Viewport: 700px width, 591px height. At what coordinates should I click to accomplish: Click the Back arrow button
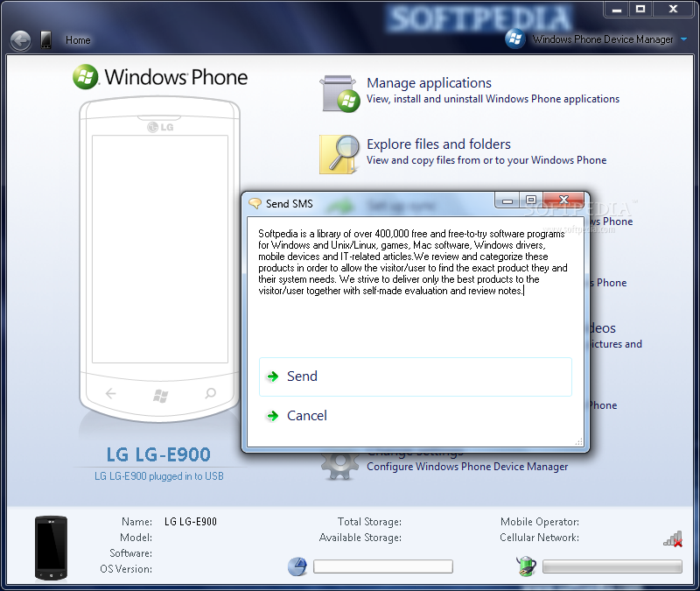[20, 40]
